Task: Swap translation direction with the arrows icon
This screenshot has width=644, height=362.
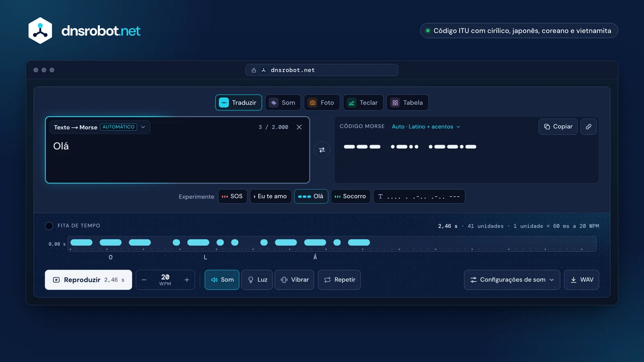Action: [322, 150]
